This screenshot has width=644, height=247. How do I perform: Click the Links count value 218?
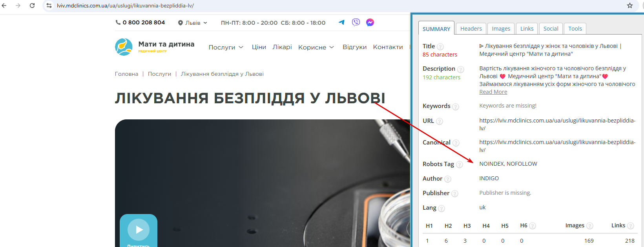click(x=630, y=241)
